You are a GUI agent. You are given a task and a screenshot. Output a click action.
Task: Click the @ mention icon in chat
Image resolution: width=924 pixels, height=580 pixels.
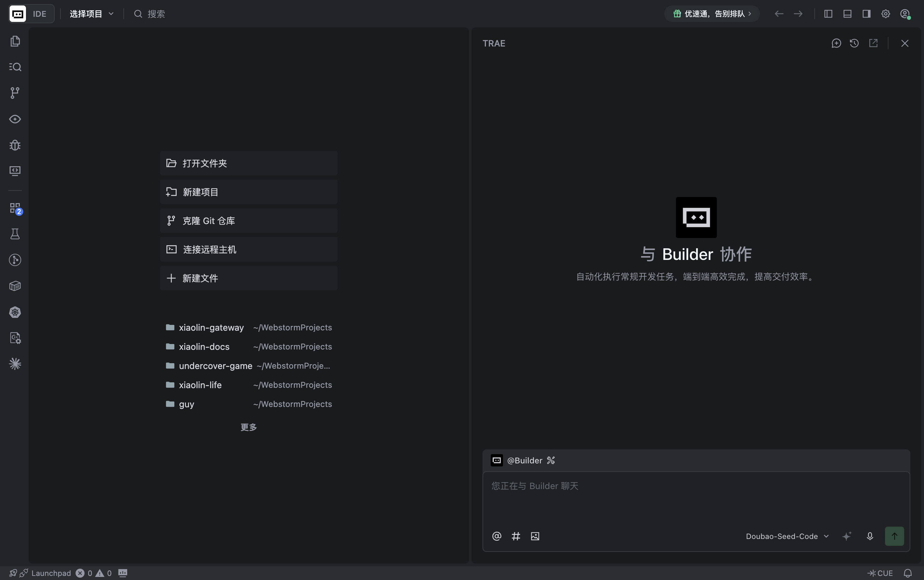point(497,536)
